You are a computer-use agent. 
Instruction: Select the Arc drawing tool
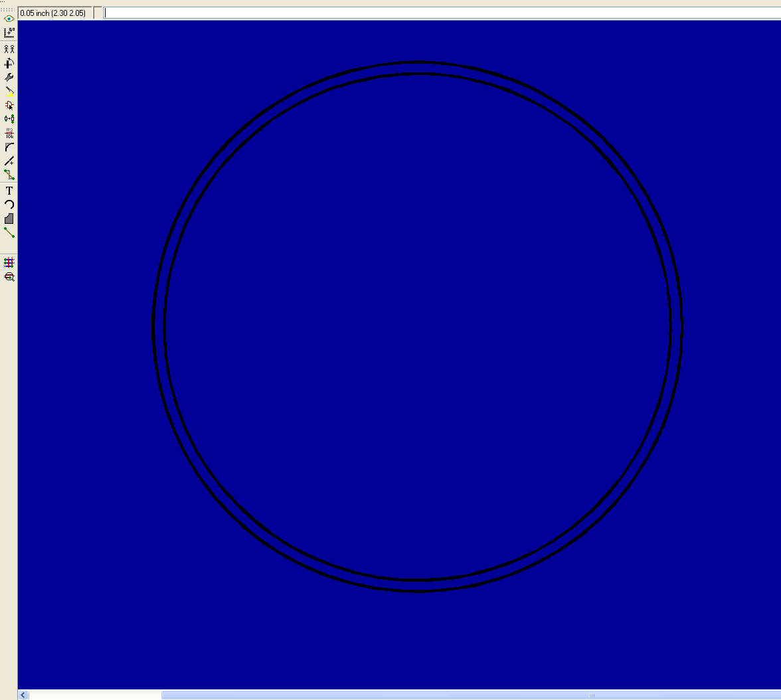(x=9, y=205)
